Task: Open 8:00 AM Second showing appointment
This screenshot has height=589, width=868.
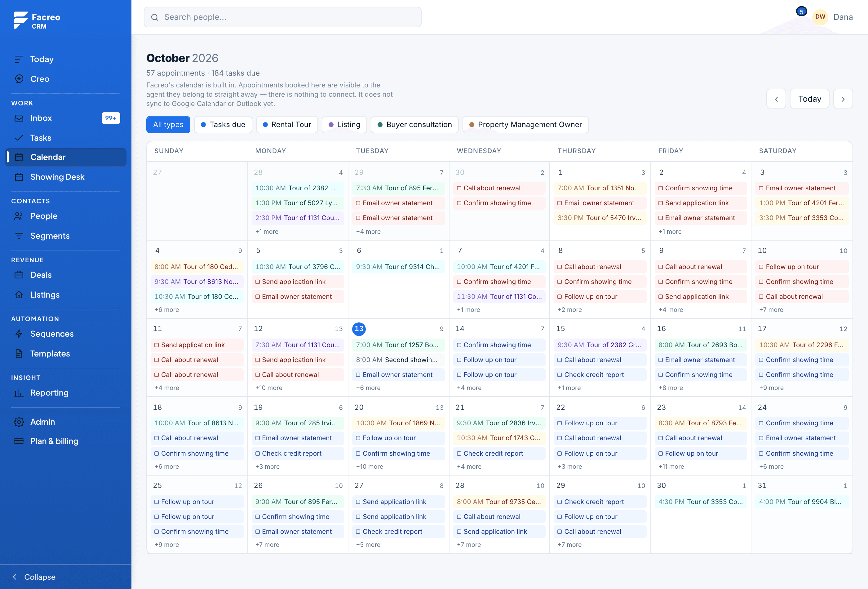Action: point(398,360)
